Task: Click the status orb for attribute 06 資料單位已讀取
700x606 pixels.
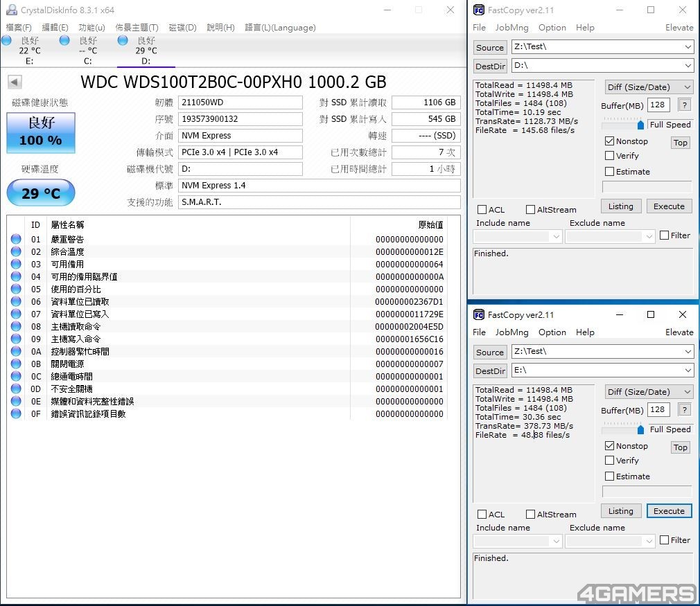Action: click(16, 301)
